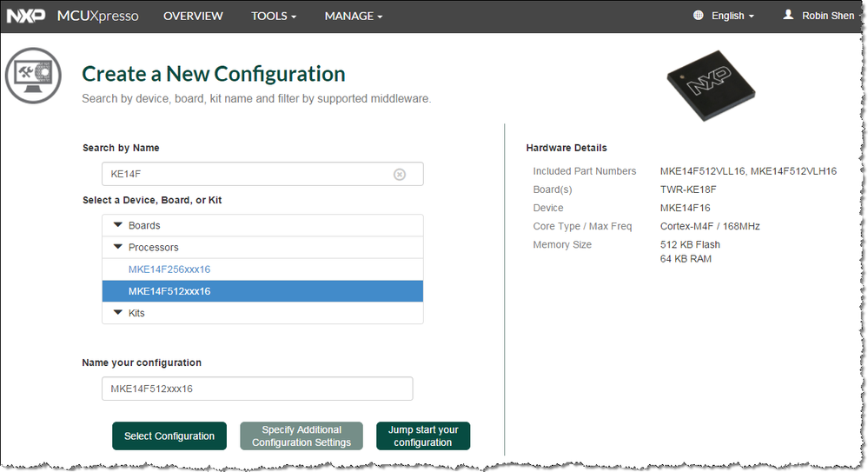Collapse the Boards section arrow
Viewport: 868px width, 472px height.
(118, 225)
